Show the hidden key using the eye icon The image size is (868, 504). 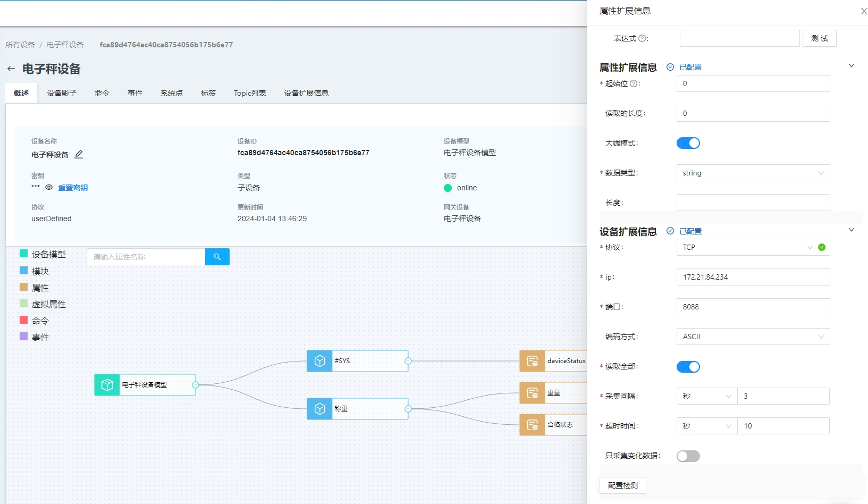[x=48, y=187]
